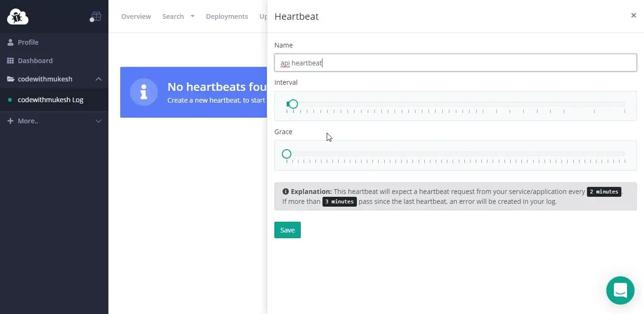Save the new heartbeat
Image resolution: width=644 pixels, height=314 pixels.
(287, 230)
